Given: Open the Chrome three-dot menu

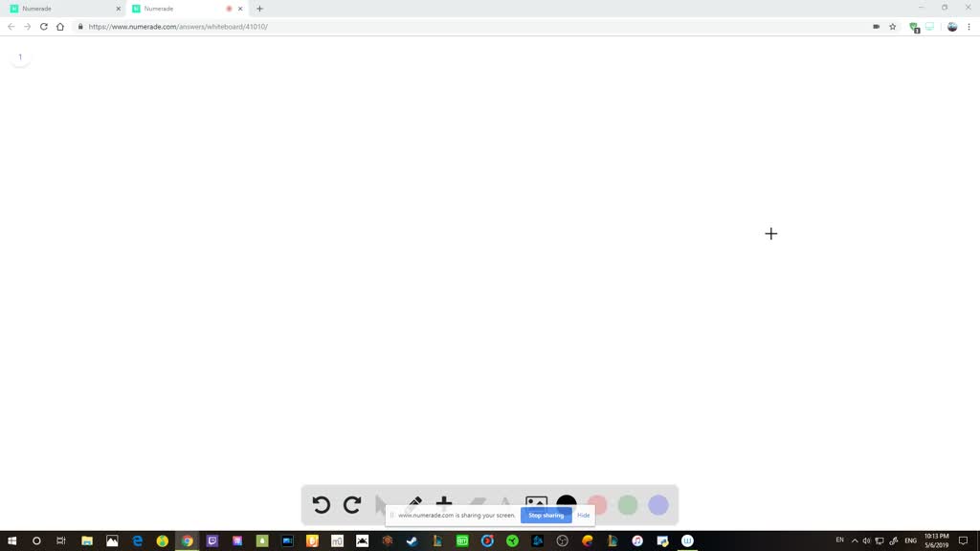Looking at the screenshot, I should (x=969, y=27).
